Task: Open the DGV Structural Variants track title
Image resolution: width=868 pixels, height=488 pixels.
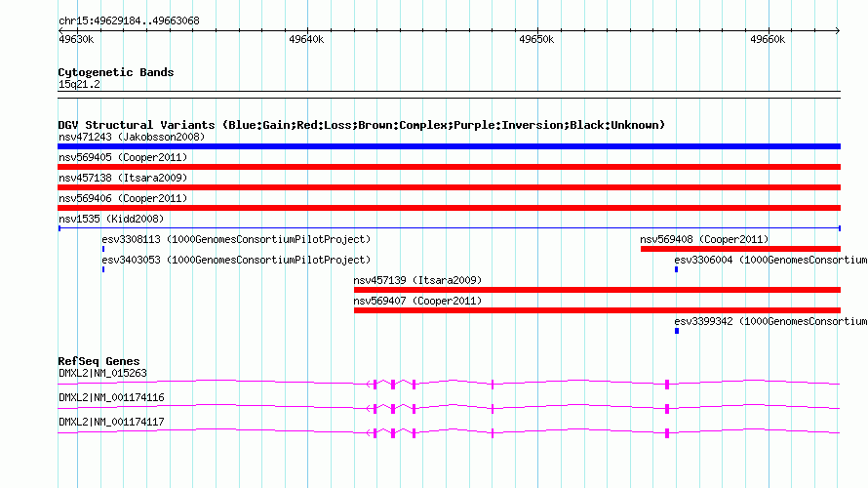Action: click(x=362, y=125)
